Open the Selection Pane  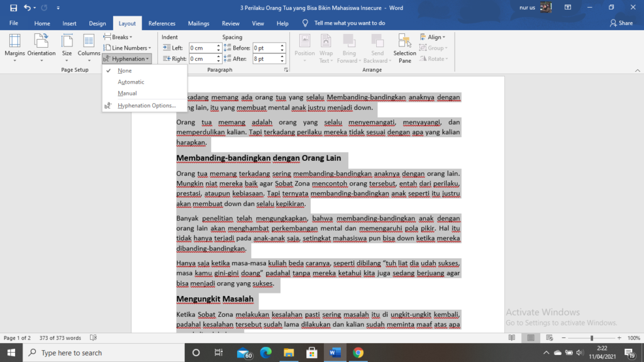point(404,48)
